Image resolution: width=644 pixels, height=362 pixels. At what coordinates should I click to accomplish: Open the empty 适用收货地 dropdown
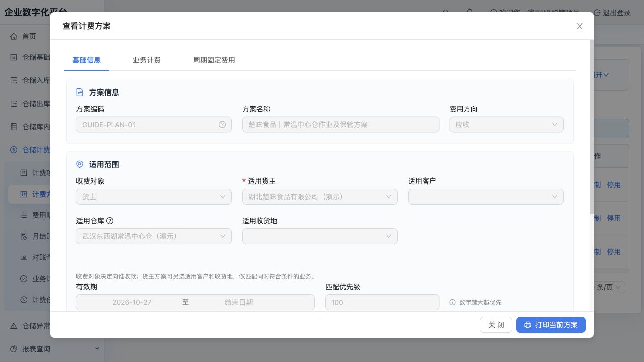click(320, 236)
